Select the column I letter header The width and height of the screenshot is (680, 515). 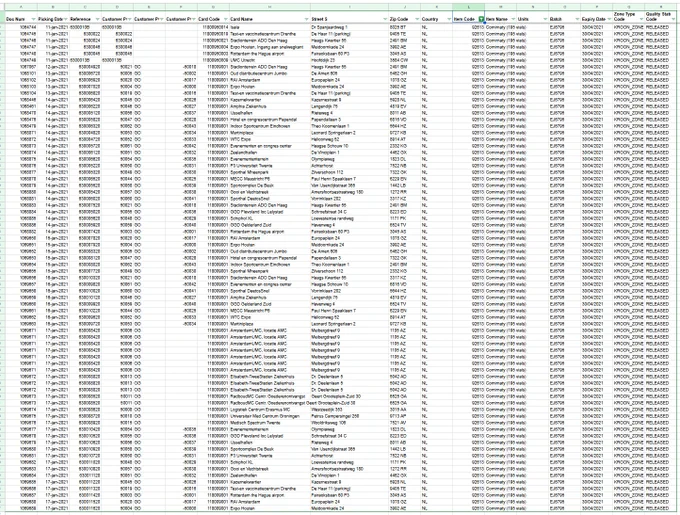click(x=350, y=7)
